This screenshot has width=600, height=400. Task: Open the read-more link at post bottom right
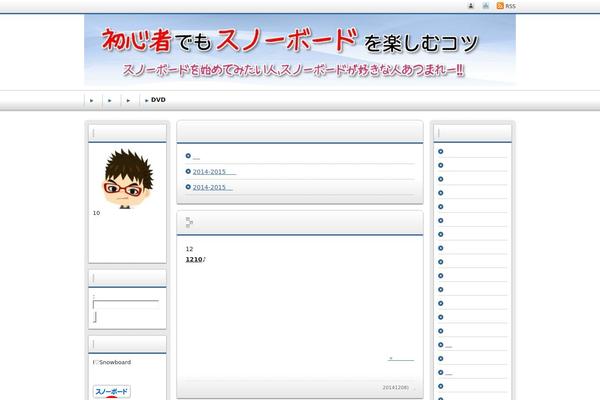(401, 359)
